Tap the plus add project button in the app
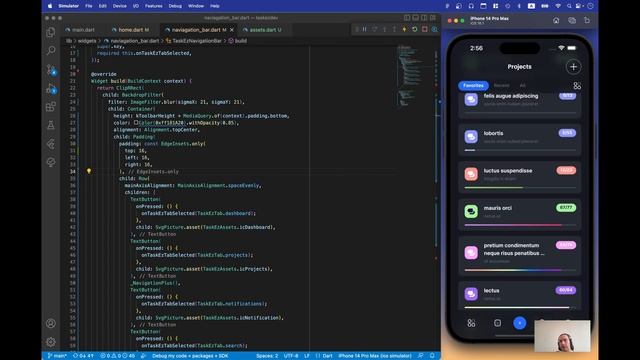This screenshot has width=640, height=360. click(x=573, y=67)
